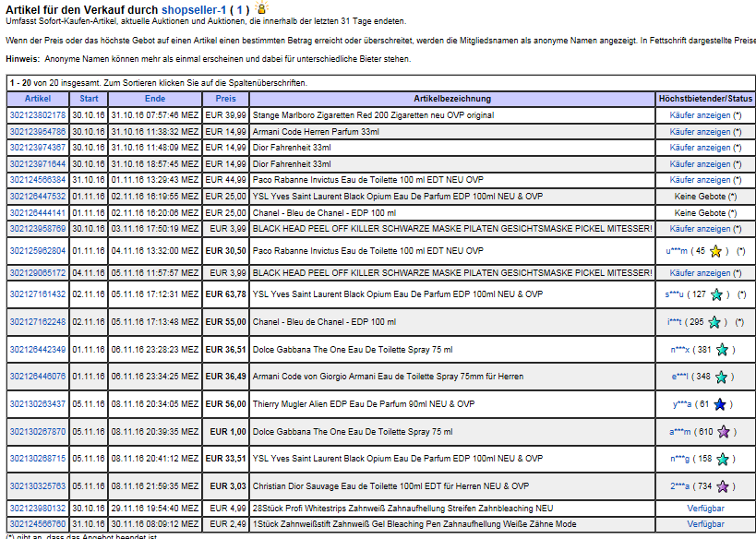Click Verfügbar for the Zahnweißstift item
This screenshot has width=756, height=539.
[x=705, y=524]
